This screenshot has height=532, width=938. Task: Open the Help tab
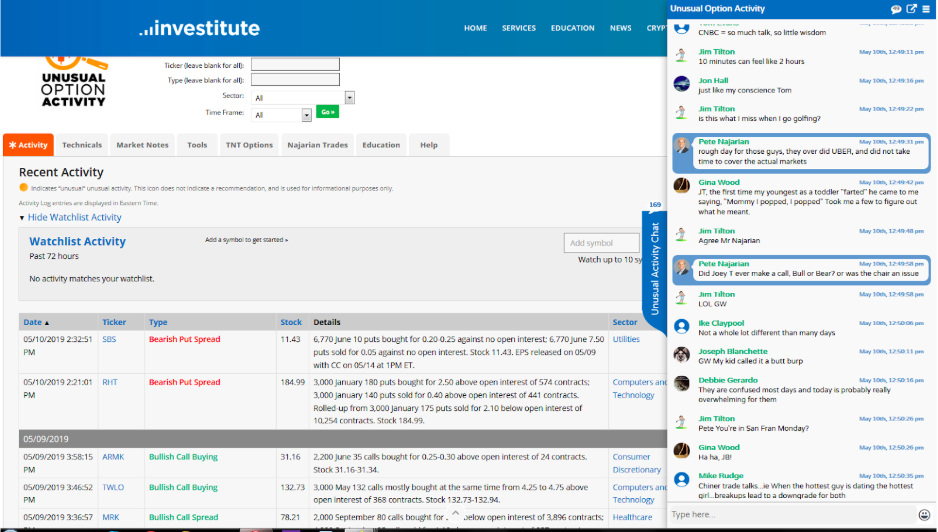(x=429, y=145)
